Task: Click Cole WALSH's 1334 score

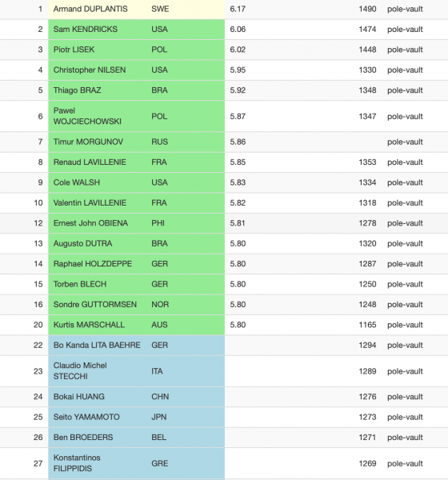Action: tap(367, 182)
